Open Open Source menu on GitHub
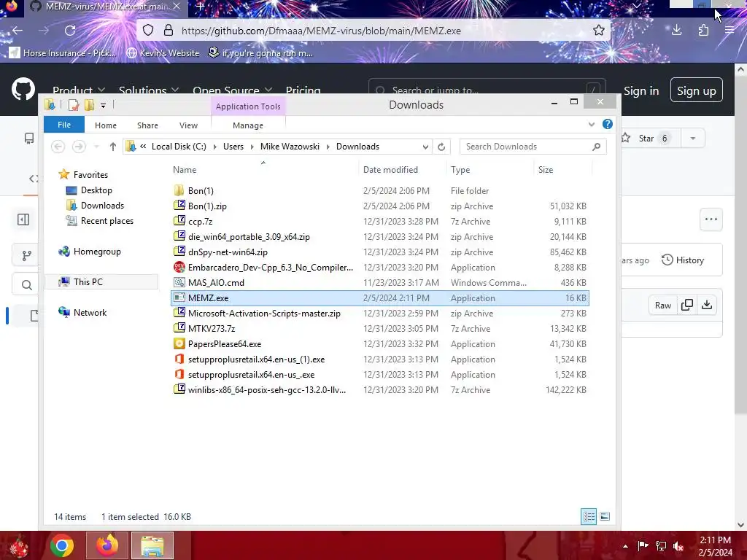Viewport: 747px width, 560px height. point(232,89)
